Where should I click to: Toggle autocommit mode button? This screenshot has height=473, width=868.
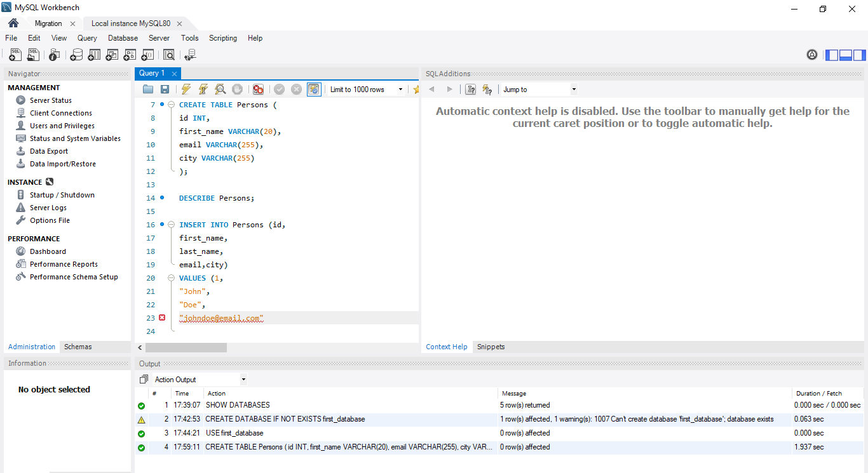314,90
